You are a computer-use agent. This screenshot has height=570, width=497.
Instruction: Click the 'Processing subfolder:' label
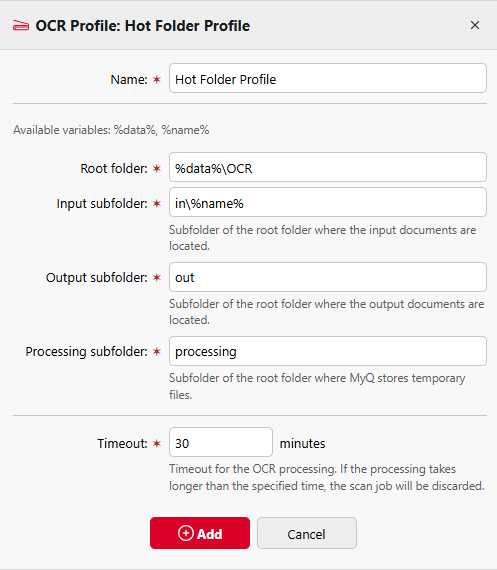click(x=86, y=352)
